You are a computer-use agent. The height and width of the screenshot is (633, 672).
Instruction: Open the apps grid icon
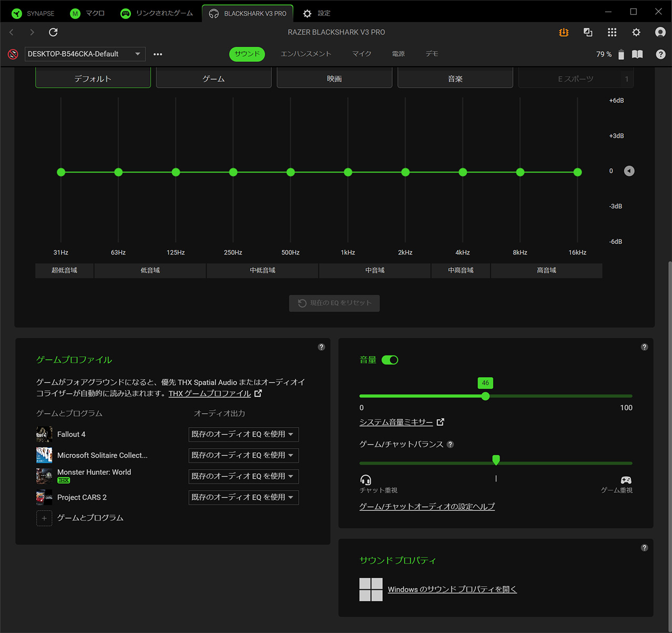click(612, 33)
